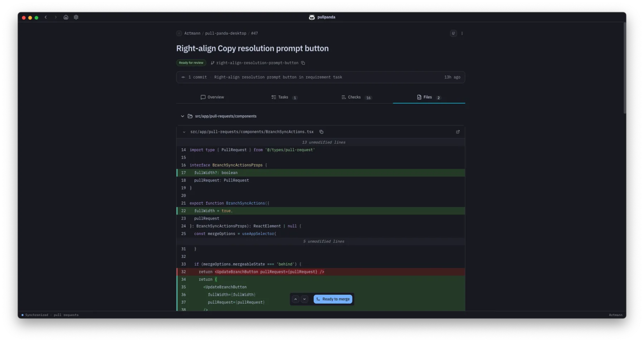
Task: Open the 1 commit row
Action: point(321,77)
